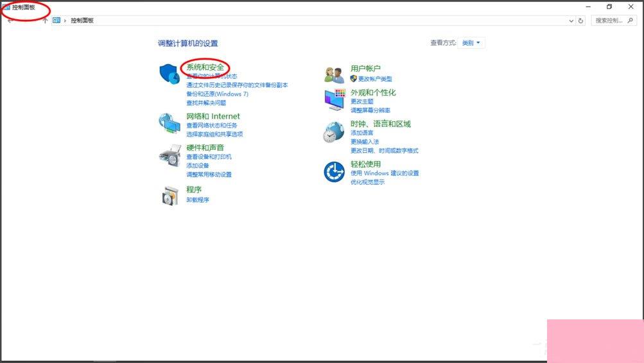Click the breadcrumb chevron before 控制面板

65,21
